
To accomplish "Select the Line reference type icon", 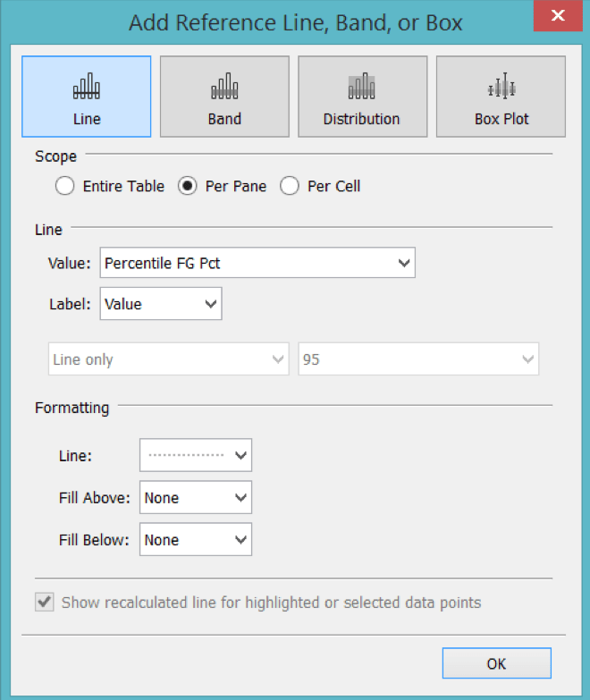I will pyautogui.click(x=87, y=88).
